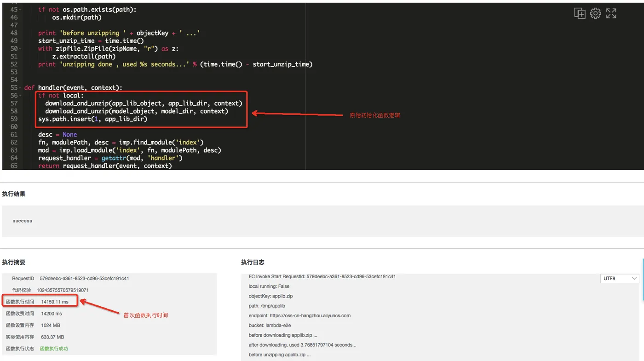Click 'download_and_unzip(app_lib_object' code line
644x361 pixels.
tap(144, 103)
